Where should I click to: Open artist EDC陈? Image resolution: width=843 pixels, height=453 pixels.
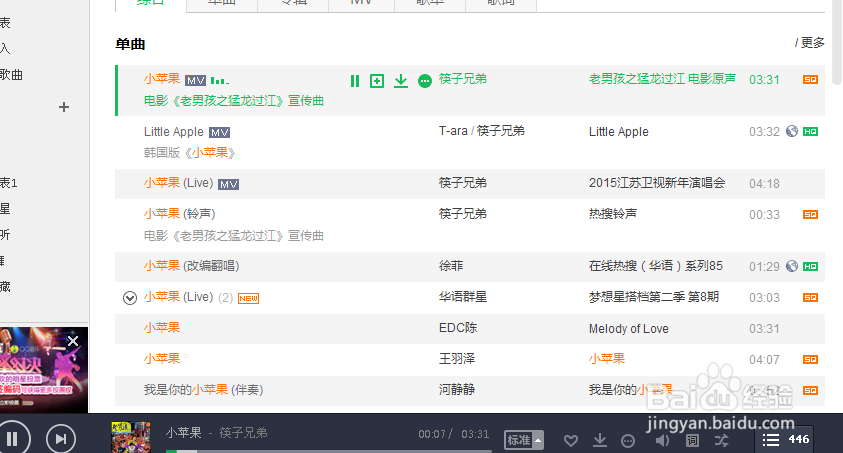tap(458, 328)
